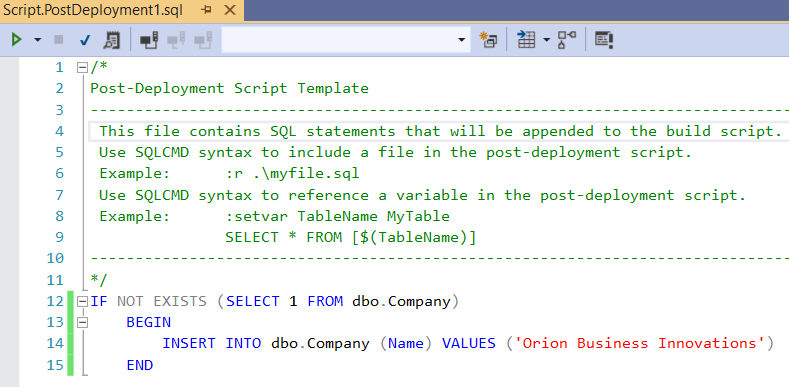Pin the Script.PostDeployment1.sql tab
The width and height of the screenshot is (789, 387).
[x=206, y=11]
